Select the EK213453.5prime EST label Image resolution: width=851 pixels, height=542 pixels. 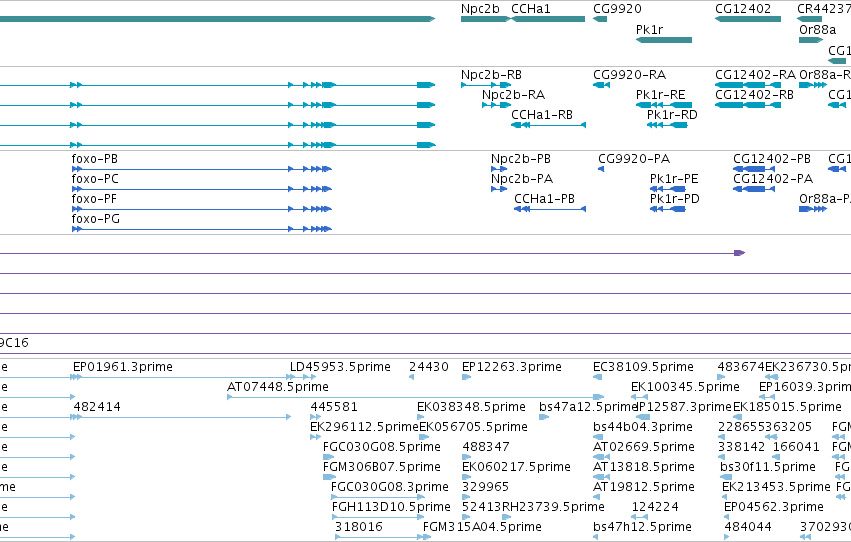point(776,487)
